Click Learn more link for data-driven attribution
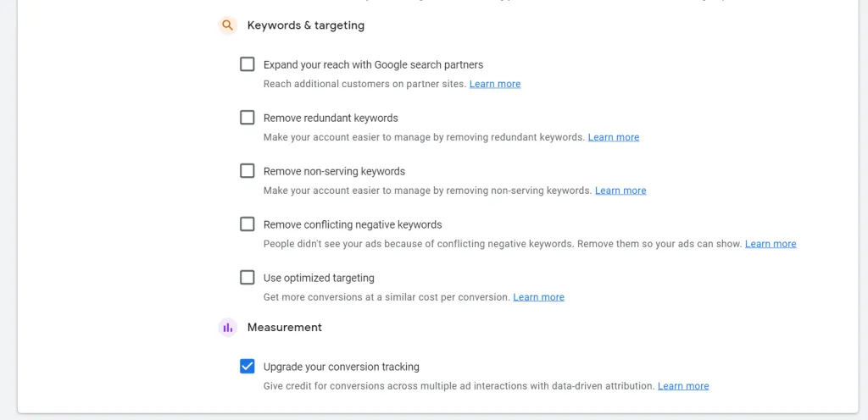Image resolution: width=868 pixels, height=420 pixels. [x=683, y=386]
